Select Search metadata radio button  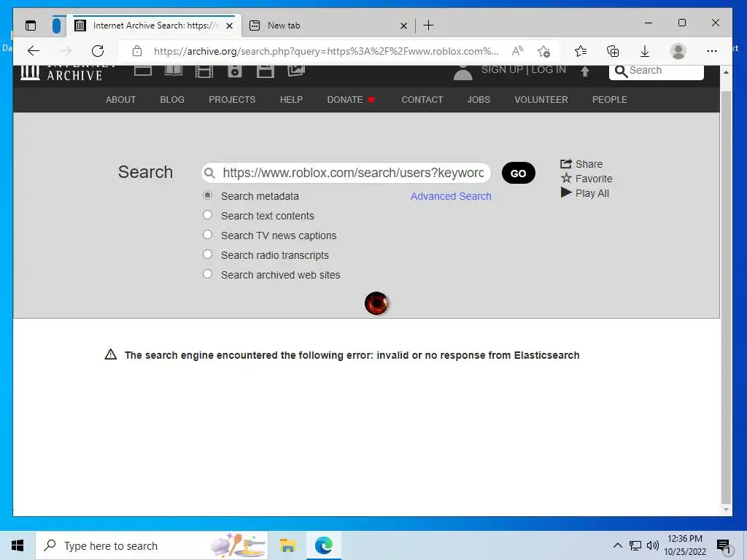pos(207,195)
